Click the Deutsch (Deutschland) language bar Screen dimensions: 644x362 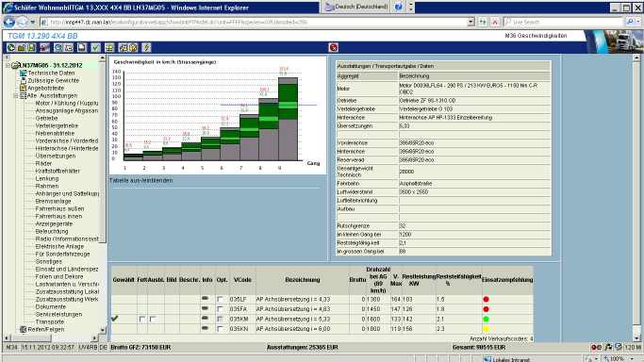(357, 7)
